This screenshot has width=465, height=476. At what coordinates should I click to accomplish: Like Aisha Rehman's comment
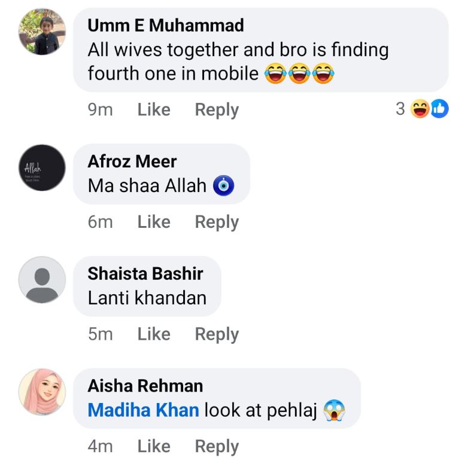pos(153,446)
